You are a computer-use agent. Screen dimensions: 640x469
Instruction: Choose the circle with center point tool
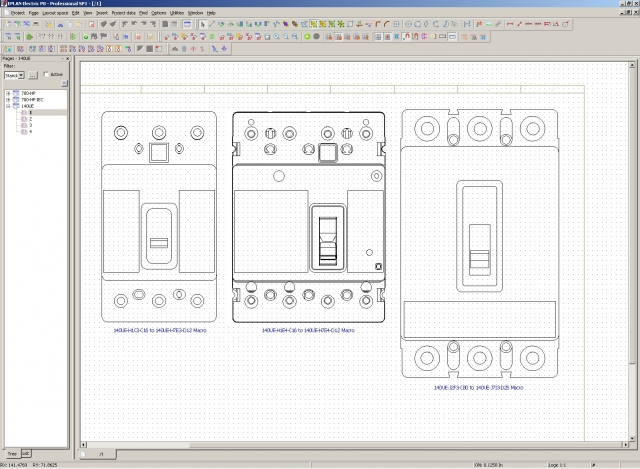[408, 24]
